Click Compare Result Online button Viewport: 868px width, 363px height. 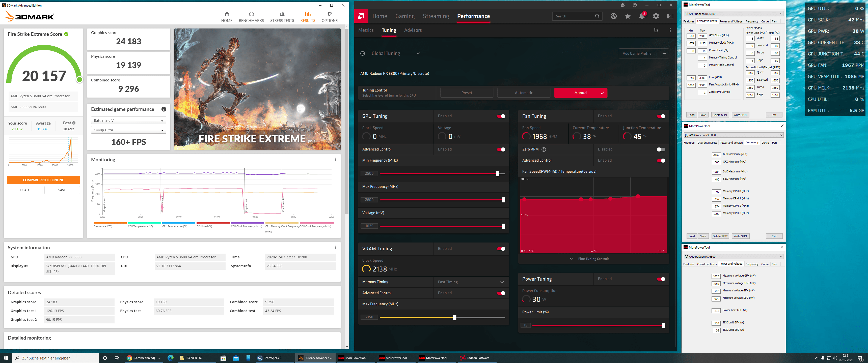tap(43, 180)
